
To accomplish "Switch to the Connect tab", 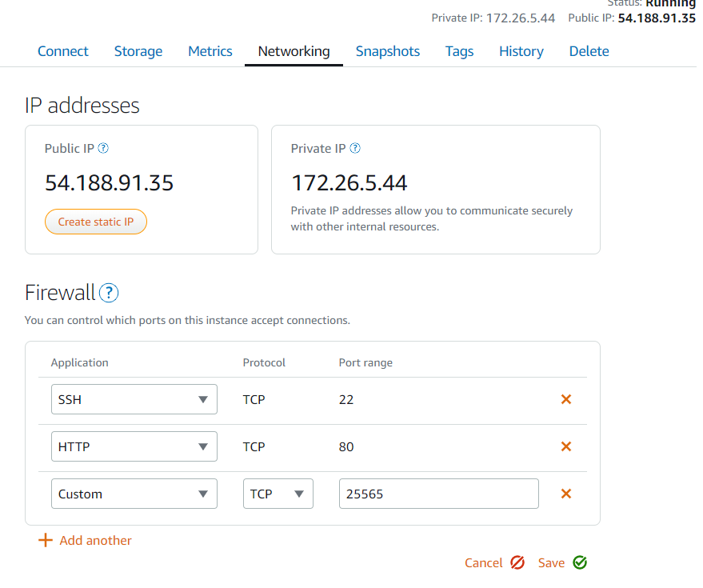I will [62, 51].
